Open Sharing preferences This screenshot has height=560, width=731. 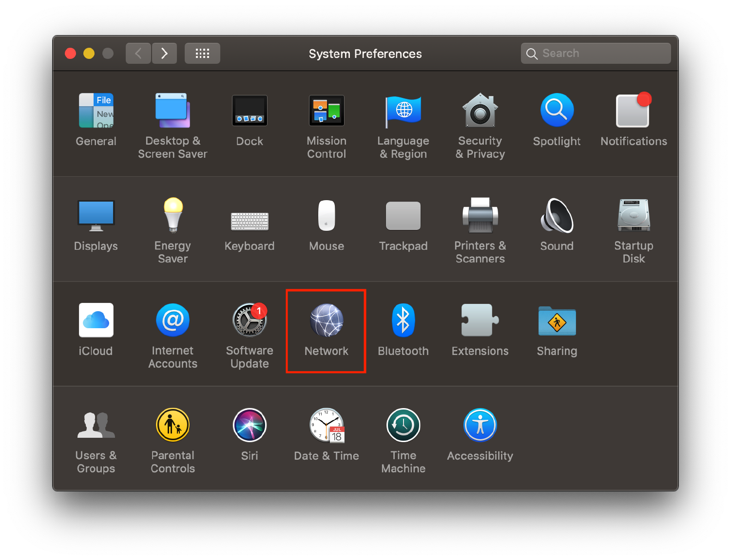[557, 320]
